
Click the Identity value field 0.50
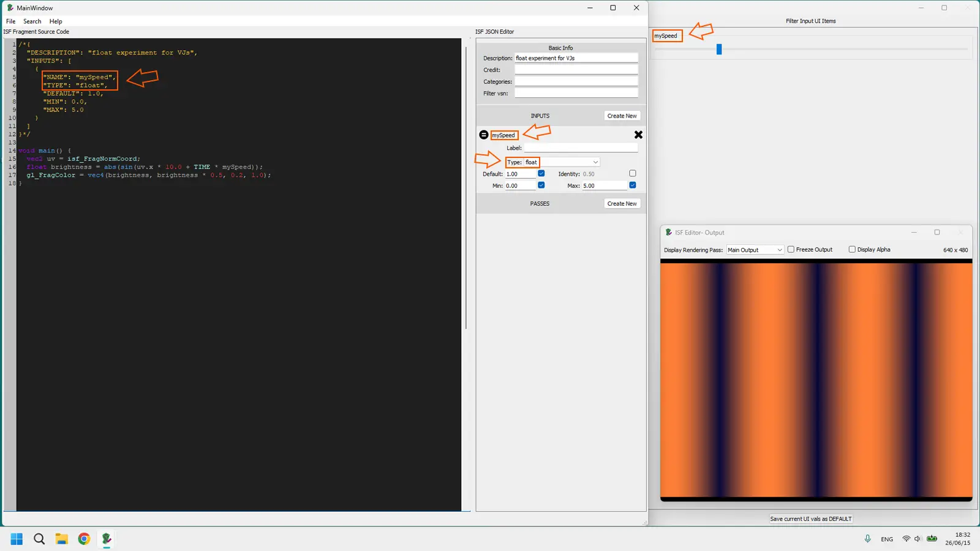click(x=605, y=174)
